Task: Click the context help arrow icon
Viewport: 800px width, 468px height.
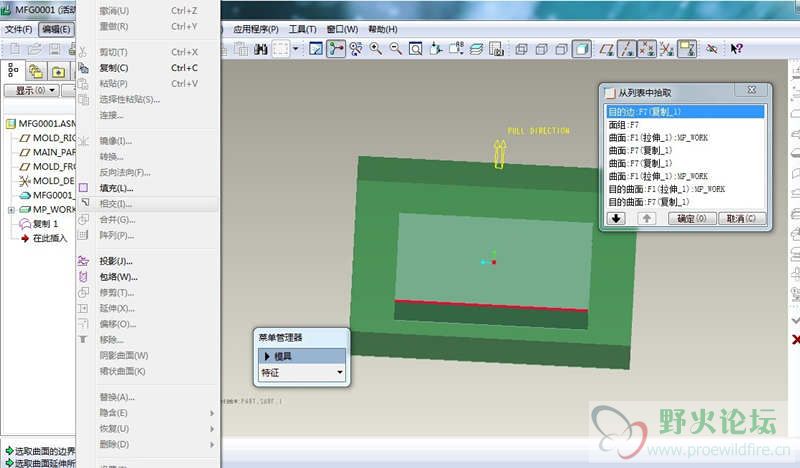Action: pyautogui.click(x=736, y=48)
